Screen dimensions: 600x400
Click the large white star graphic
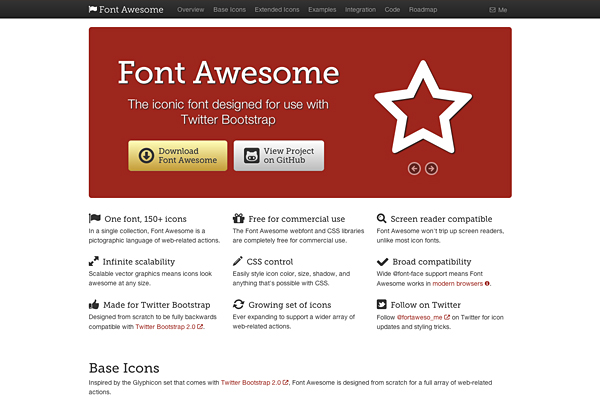[423, 107]
